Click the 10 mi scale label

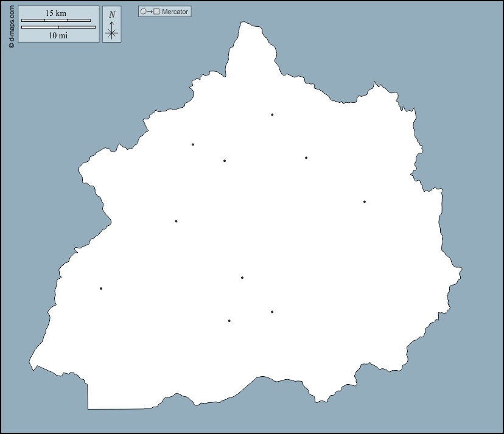[x=58, y=35]
